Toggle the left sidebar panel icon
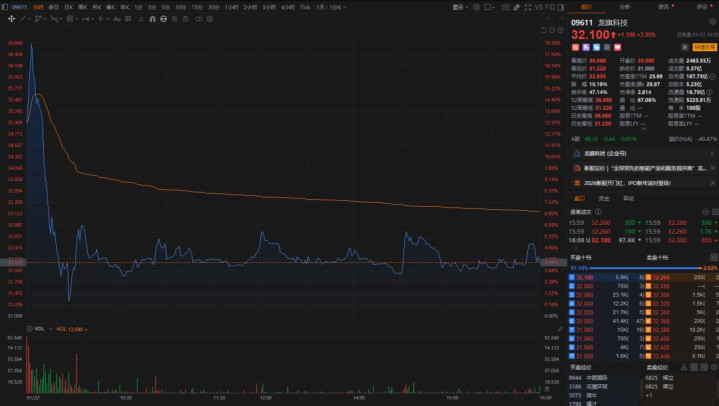This screenshot has width=719, height=406. (x=563, y=7)
